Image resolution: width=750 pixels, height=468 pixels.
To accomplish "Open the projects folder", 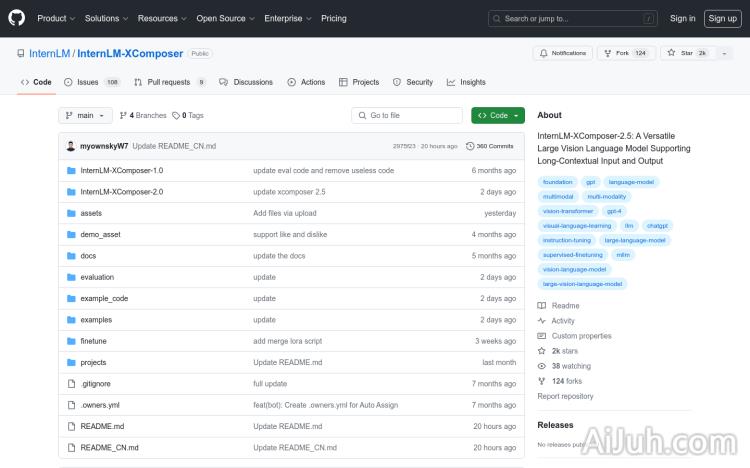I will 93,362.
